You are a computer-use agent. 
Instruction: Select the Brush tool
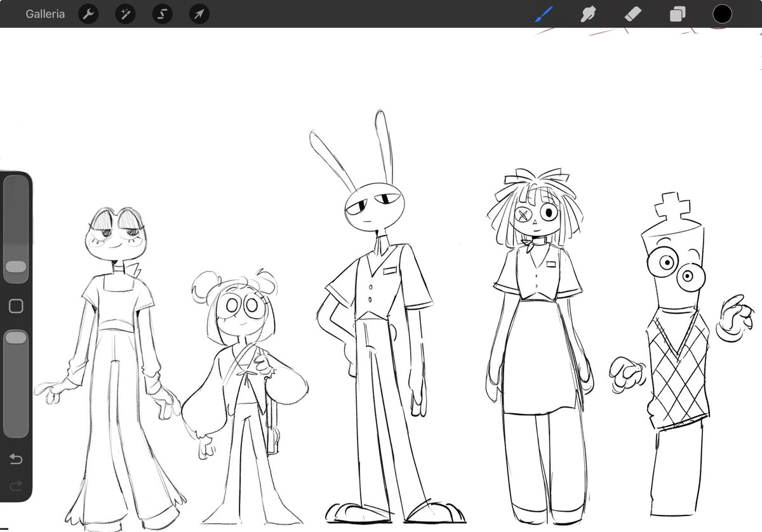[544, 14]
